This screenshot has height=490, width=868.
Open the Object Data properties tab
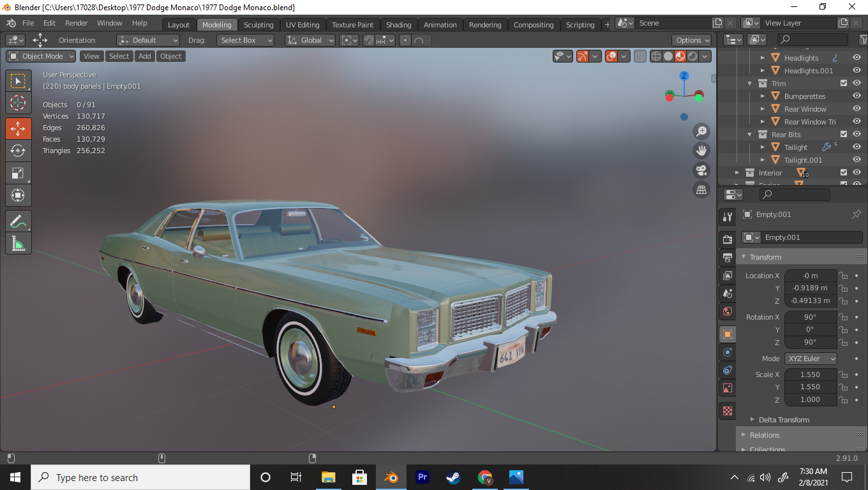tap(728, 388)
